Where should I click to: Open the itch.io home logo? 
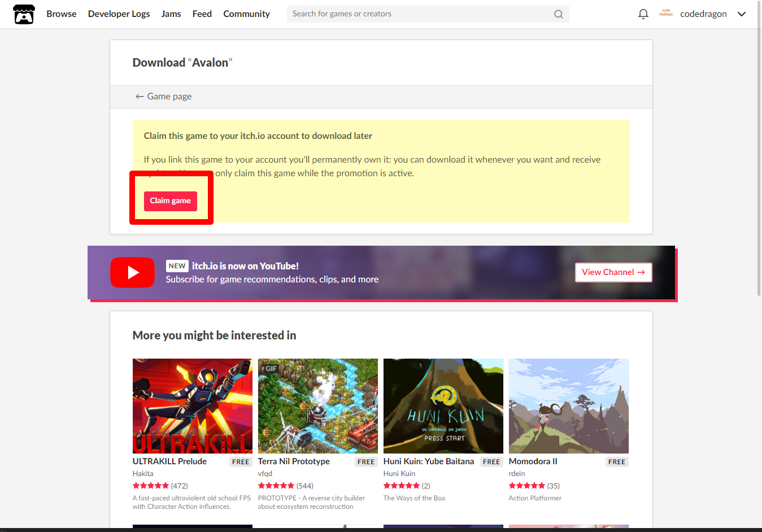point(24,14)
